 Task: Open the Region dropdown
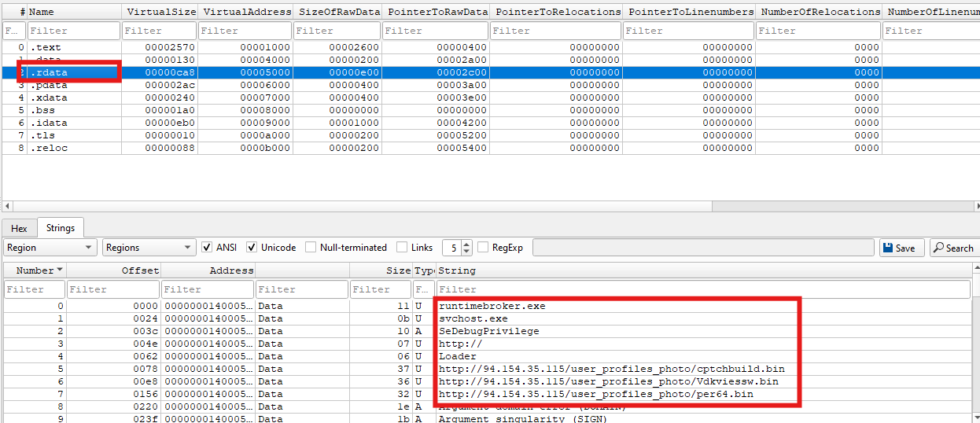(50, 248)
